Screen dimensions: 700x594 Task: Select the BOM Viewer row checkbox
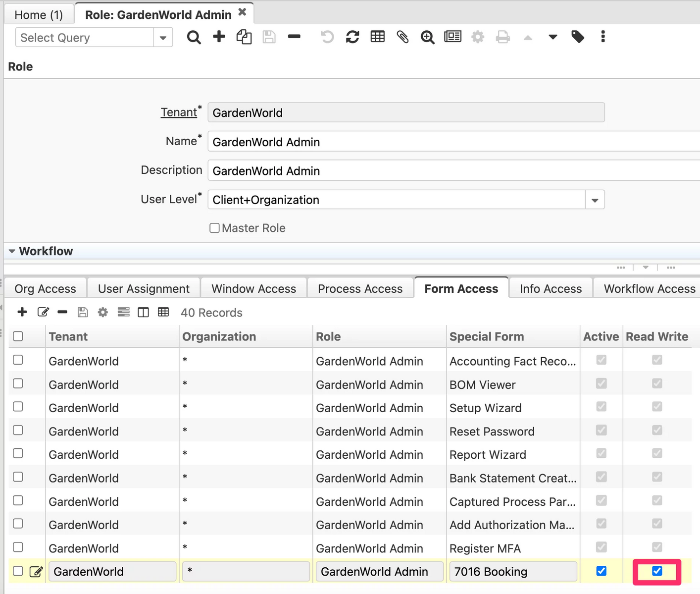click(x=18, y=383)
